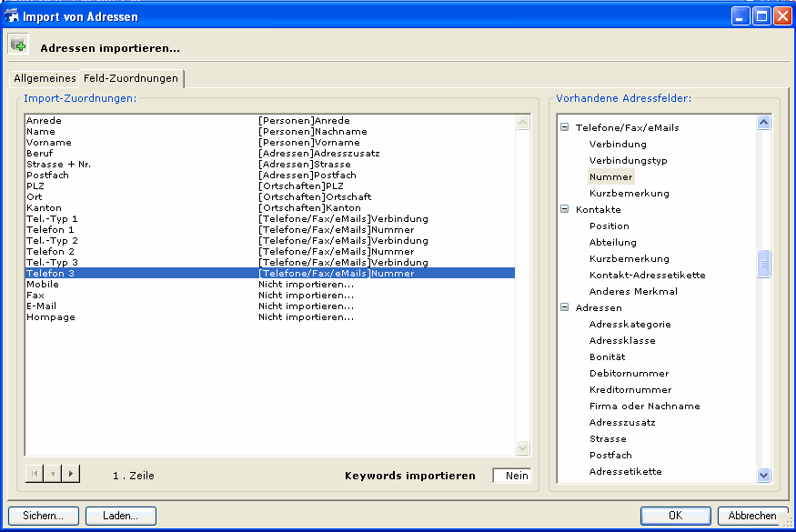
Task: Toggle Keywords importieren Nein field
Action: [510, 476]
